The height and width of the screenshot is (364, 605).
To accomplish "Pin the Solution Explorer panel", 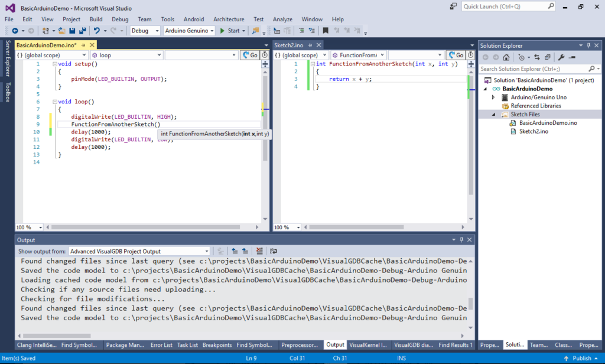I will pos(588,45).
